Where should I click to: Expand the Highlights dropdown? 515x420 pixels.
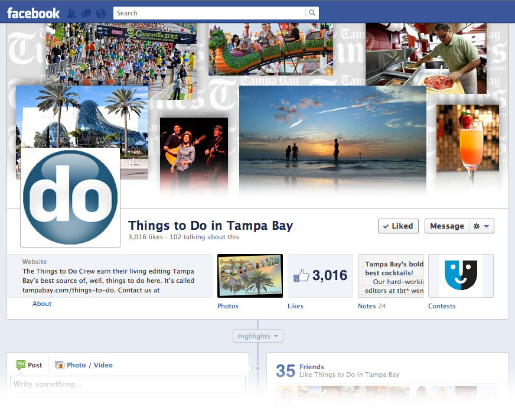click(258, 336)
